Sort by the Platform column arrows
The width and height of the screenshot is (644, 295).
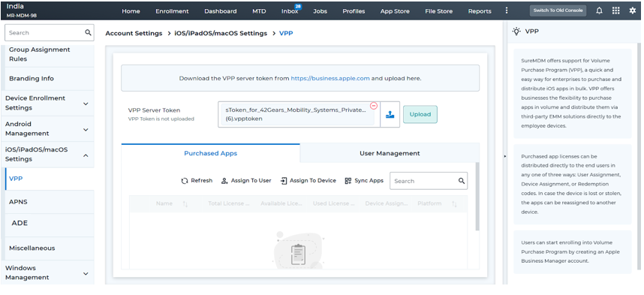click(x=454, y=203)
